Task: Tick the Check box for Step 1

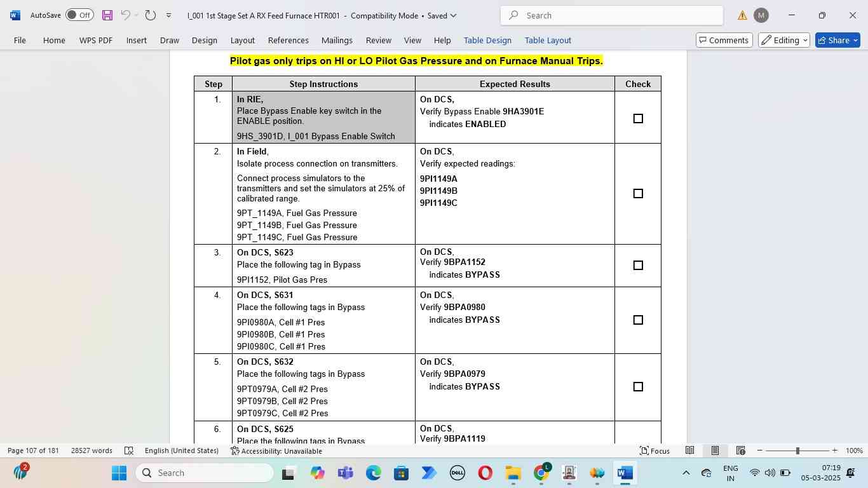Action: click(638, 119)
